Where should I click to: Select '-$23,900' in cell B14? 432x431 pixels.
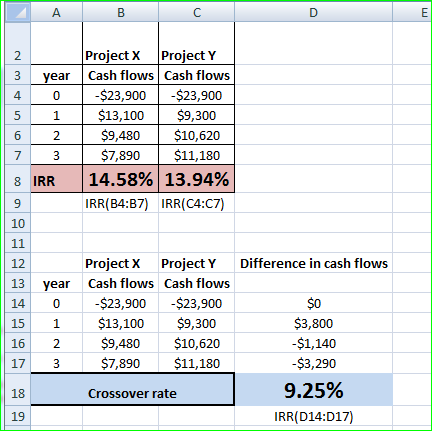coord(121,303)
